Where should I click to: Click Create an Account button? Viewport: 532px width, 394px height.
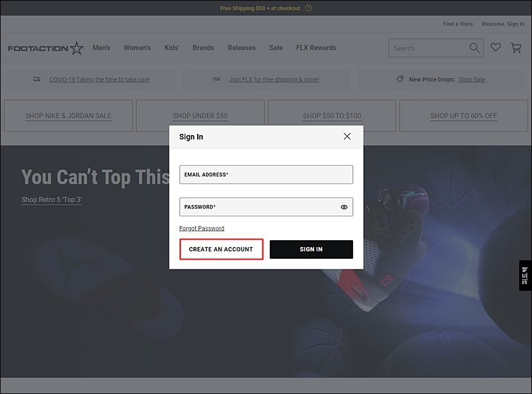(x=221, y=249)
